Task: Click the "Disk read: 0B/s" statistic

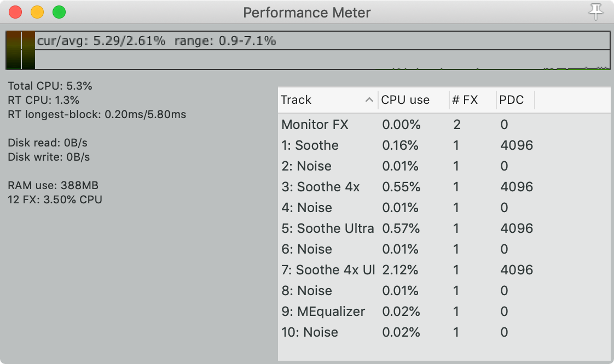Action: (47, 143)
